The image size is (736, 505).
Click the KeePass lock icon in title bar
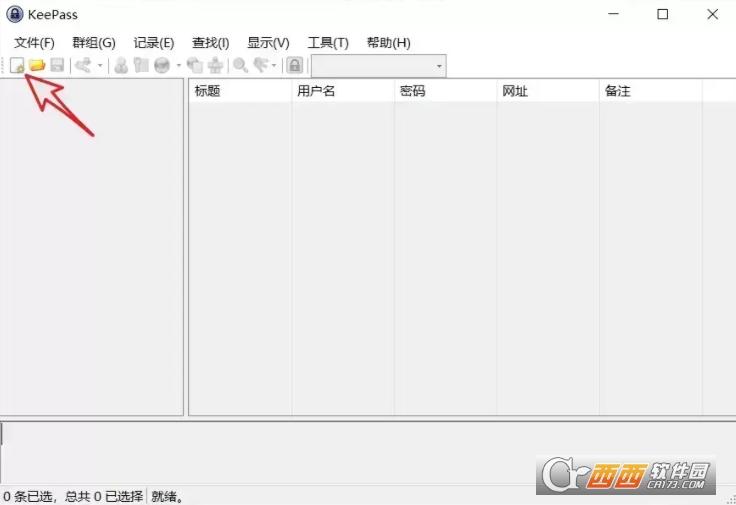[15, 14]
